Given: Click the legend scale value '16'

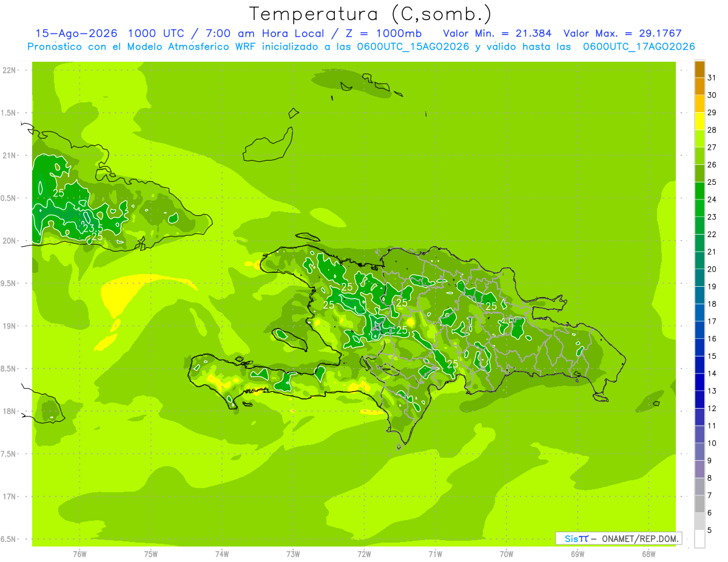Looking at the screenshot, I should pos(712,339).
